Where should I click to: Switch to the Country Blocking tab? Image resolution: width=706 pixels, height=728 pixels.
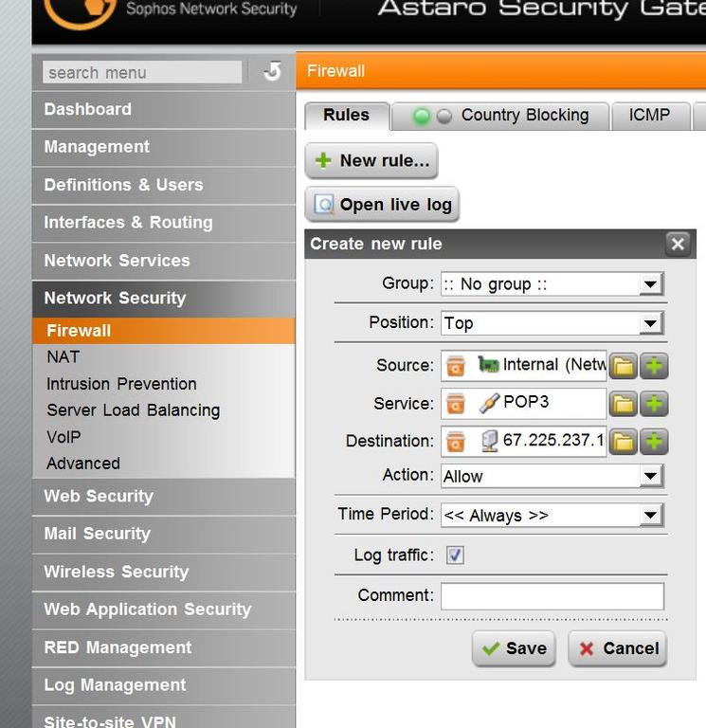[x=500, y=116]
